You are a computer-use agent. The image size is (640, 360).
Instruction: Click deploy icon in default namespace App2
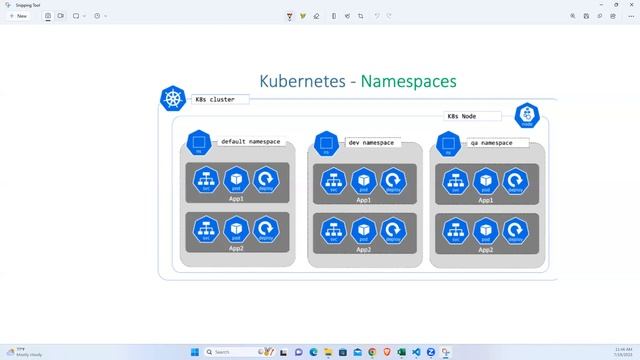pos(266,229)
